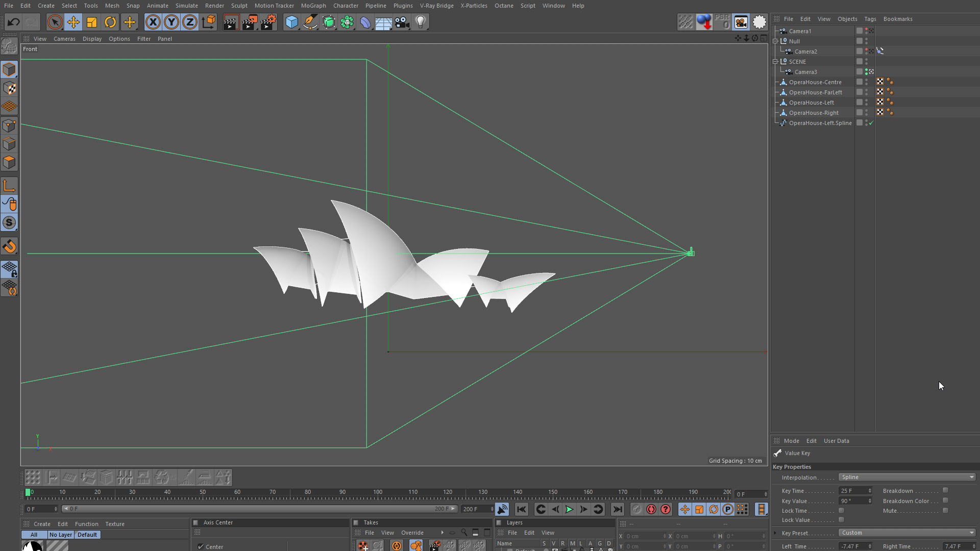Open the viewport Cameras menu
The width and height of the screenshot is (980, 551).
click(64, 39)
